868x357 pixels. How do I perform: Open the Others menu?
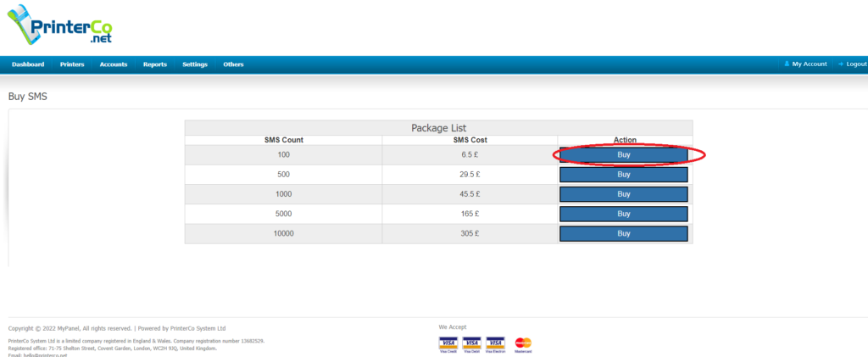point(233,64)
